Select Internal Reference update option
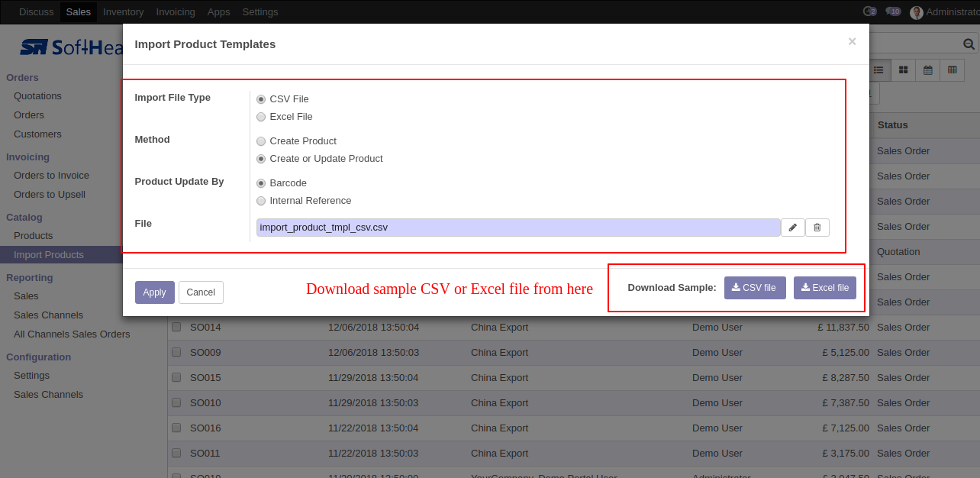The height and width of the screenshot is (478, 980). 261,201
